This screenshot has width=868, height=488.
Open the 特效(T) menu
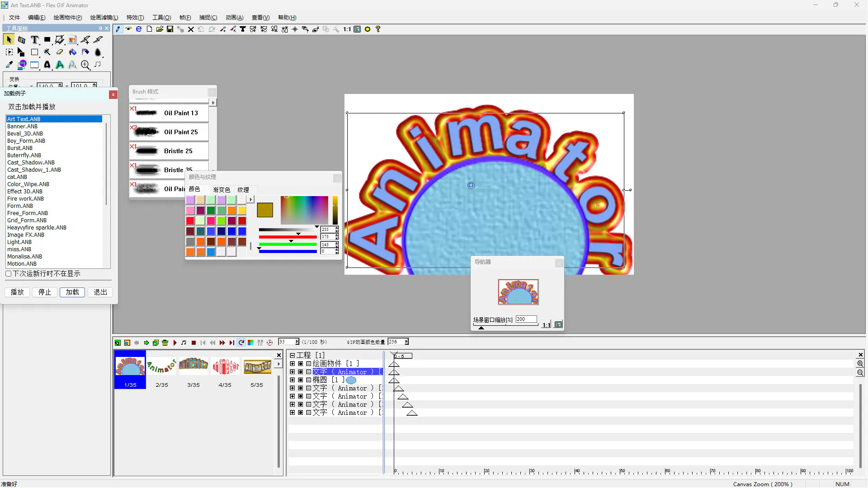coord(135,18)
